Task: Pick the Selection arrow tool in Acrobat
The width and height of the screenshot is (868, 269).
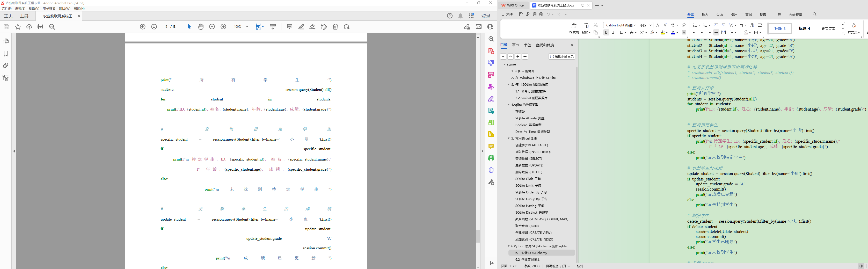Action: click(x=189, y=27)
